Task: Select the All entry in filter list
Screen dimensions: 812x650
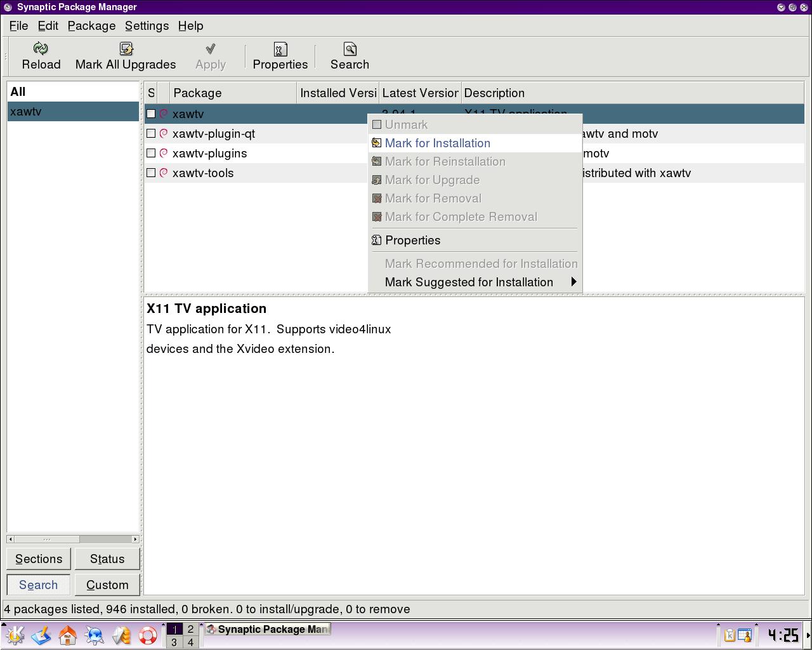Action: tap(73, 91)
